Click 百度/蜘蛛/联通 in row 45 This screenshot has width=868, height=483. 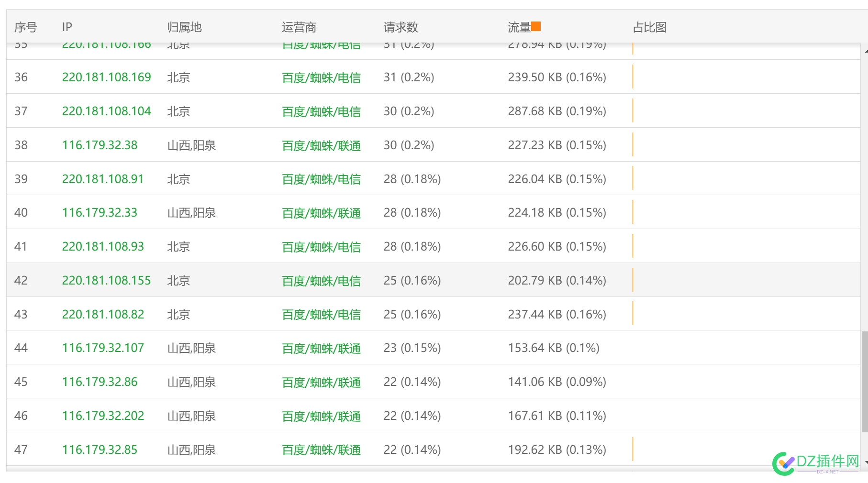pos(321,382)
